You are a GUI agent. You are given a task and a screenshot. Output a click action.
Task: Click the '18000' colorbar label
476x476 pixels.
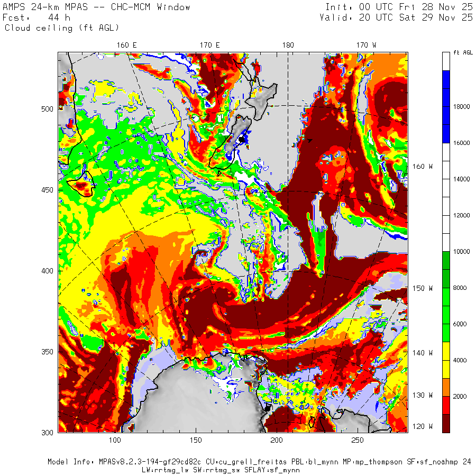tap(461, 107)
